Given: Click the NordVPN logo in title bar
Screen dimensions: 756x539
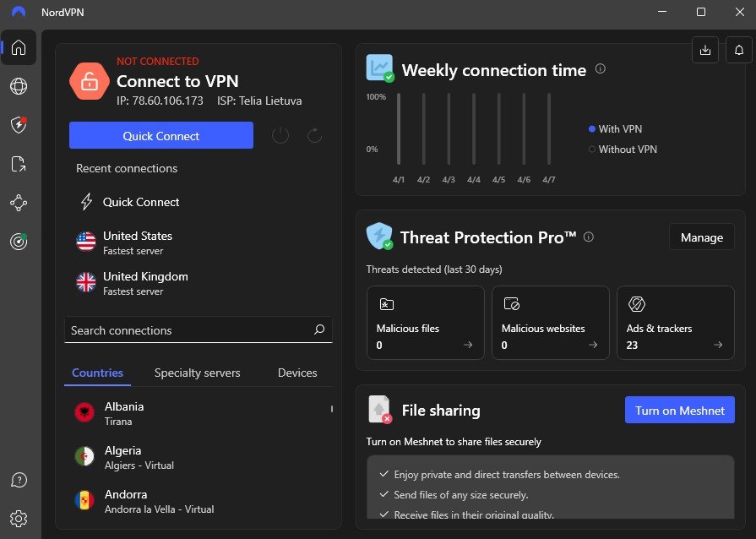Looking at the screenshot, I should (x=19, y=12).
